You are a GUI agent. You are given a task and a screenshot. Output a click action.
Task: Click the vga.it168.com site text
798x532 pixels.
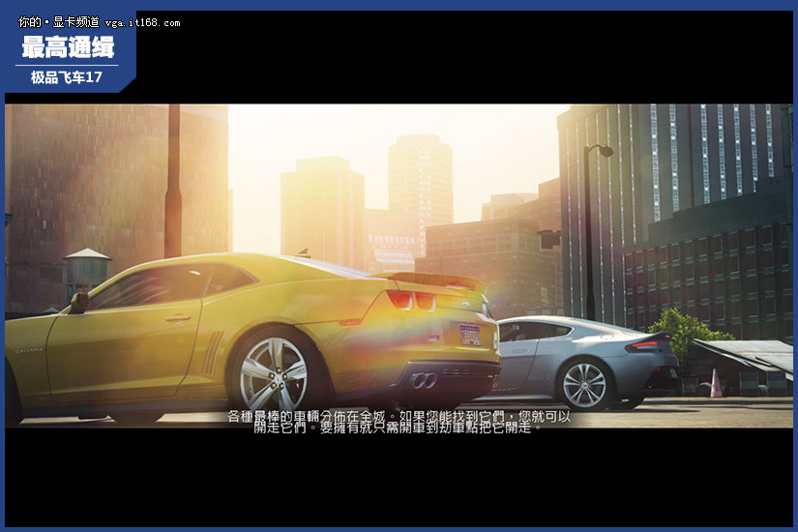tap(142, 23)
